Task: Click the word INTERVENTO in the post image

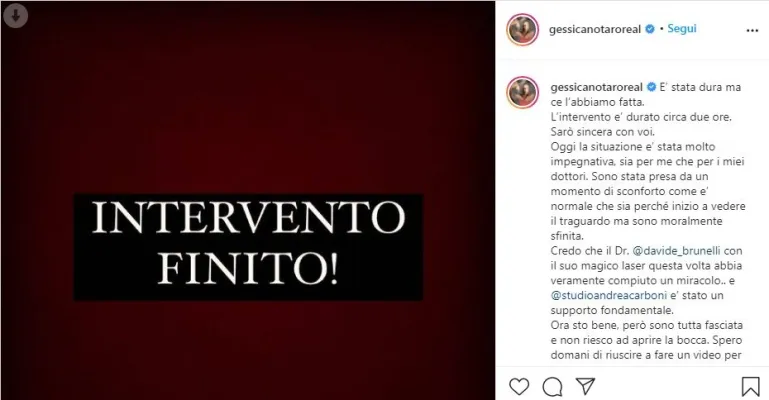Action: pyautogui.click(x=248, y=218)
